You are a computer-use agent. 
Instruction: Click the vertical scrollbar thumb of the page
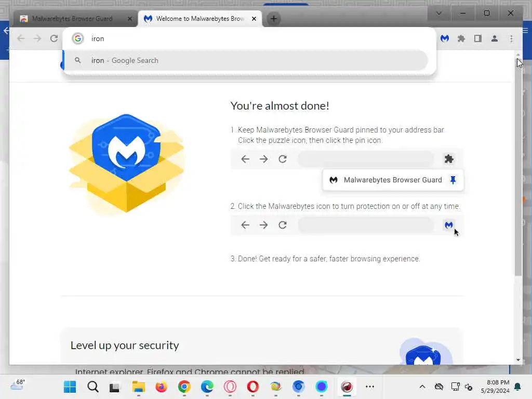click(x=518, y=166)
